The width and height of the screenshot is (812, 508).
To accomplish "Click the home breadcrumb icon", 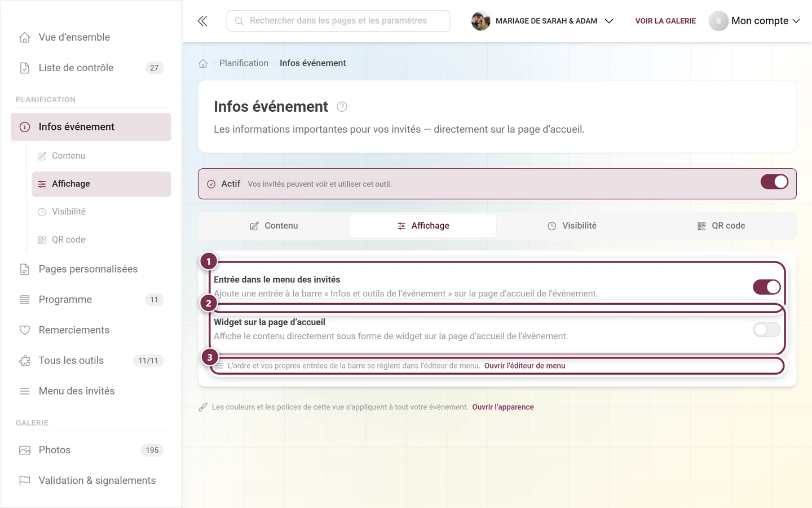I will point(203,63).
